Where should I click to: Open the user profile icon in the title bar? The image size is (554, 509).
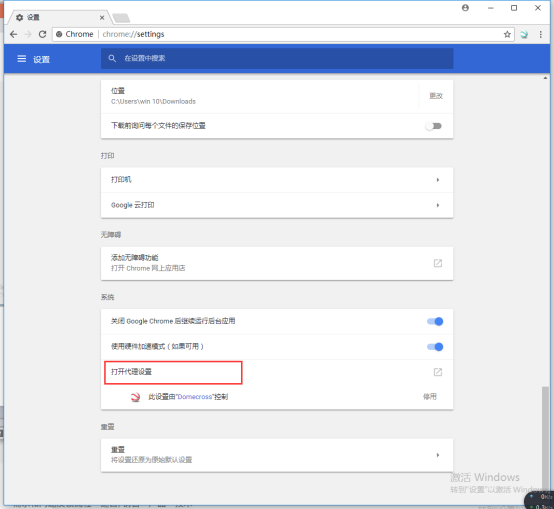[465, 8]
